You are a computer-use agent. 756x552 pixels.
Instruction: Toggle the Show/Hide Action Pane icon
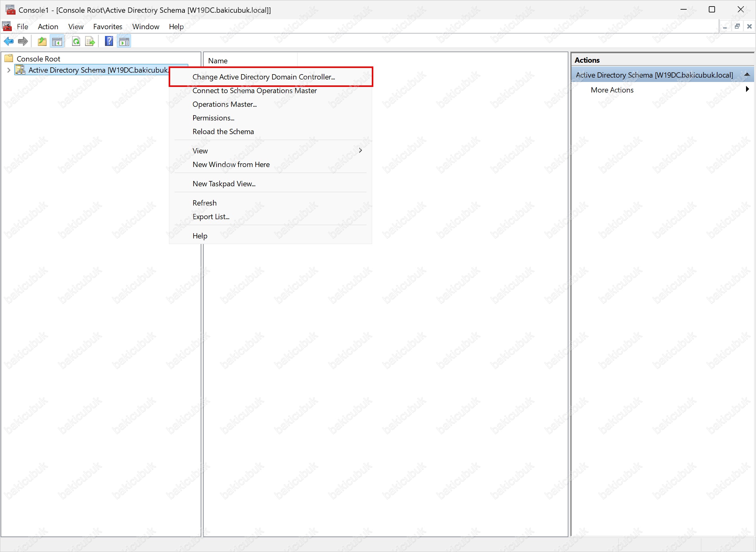124,41
